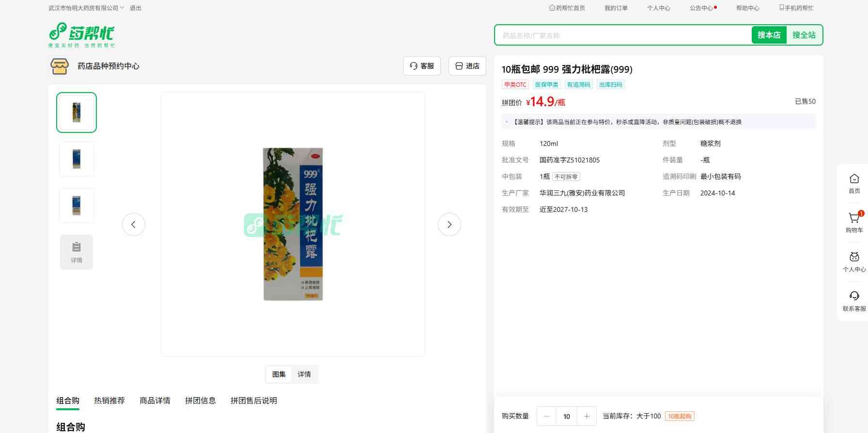
Task: Contact support via 联系客服 sidebar icon
Action: (x=854, y=297)
